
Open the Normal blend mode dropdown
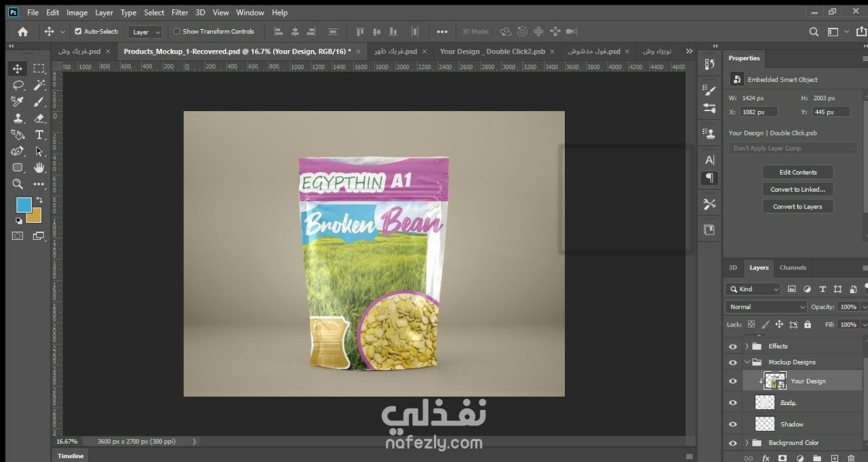click(766, 307)
